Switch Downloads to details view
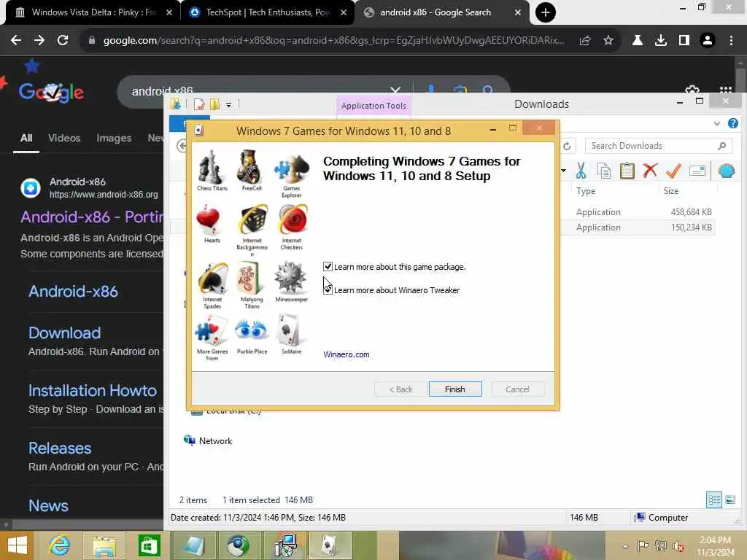The width and height of the screenshot is (747, 560). [713, 499]
